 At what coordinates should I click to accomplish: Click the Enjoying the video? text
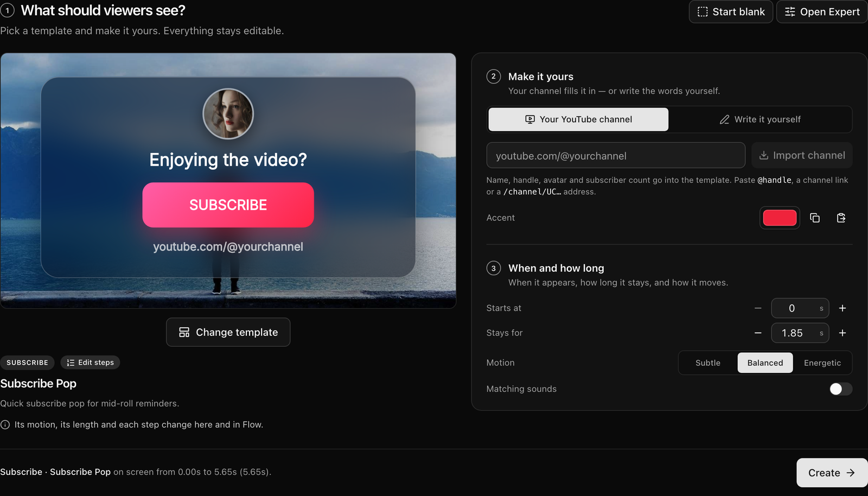[228, 160]
